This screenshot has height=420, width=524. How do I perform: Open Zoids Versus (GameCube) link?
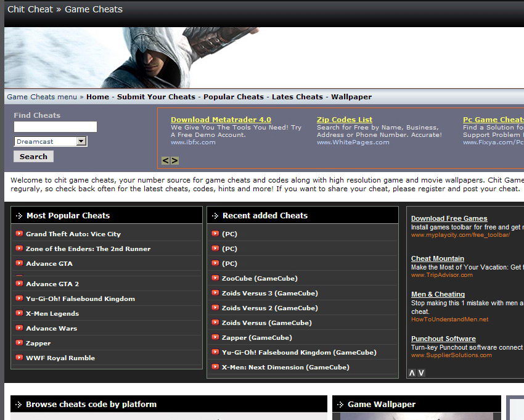point(267,323)
